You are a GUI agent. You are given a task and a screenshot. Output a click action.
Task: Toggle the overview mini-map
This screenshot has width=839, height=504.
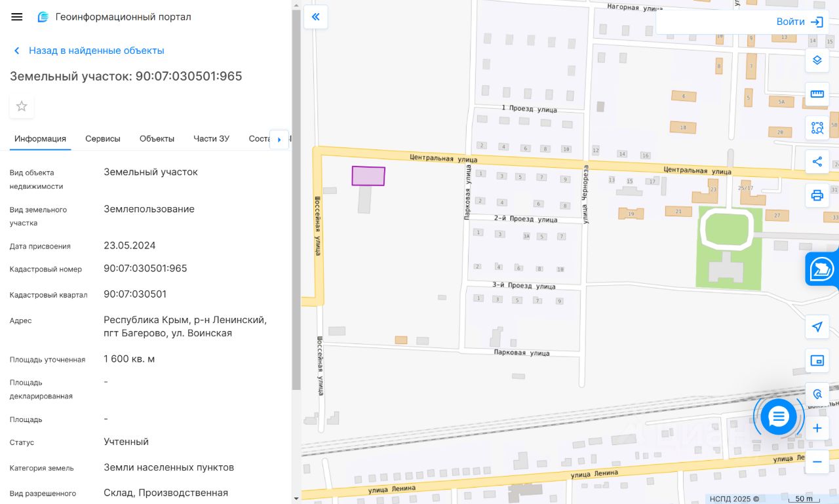click(x=817, y=360)
